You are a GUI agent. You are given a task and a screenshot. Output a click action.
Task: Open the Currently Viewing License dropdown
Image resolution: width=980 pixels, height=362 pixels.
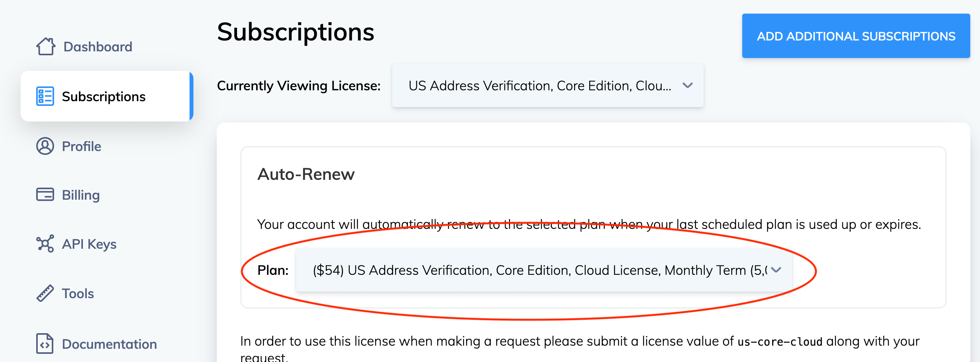click(x=539, y=86)
